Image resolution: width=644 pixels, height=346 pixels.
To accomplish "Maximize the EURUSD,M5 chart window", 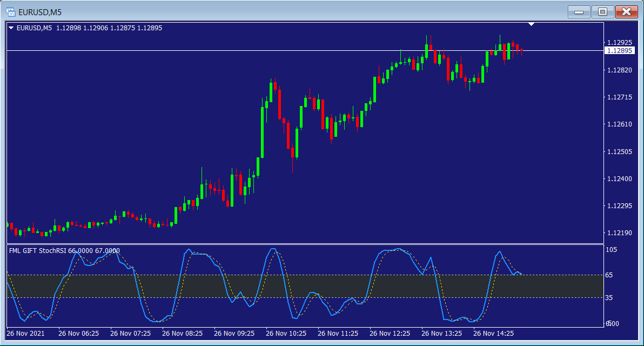I will click(x=602, y=11).
